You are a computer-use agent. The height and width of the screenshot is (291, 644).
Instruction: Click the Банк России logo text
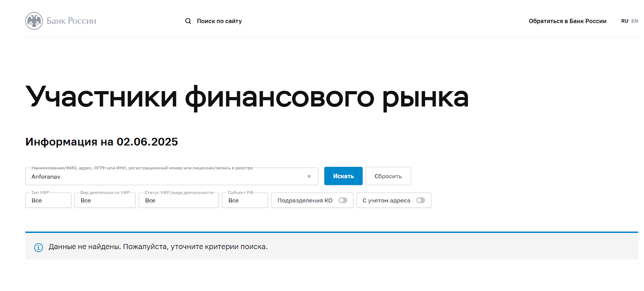[71, 21]
